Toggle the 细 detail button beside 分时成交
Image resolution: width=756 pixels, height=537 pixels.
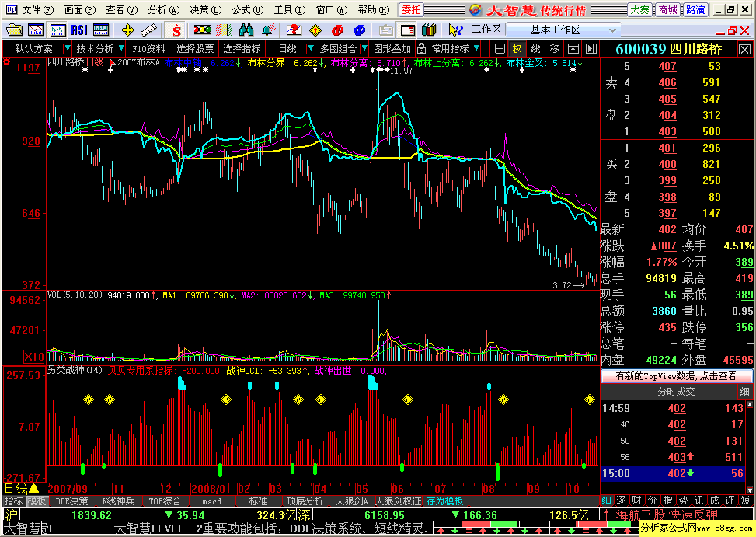[x=744, y=392]
